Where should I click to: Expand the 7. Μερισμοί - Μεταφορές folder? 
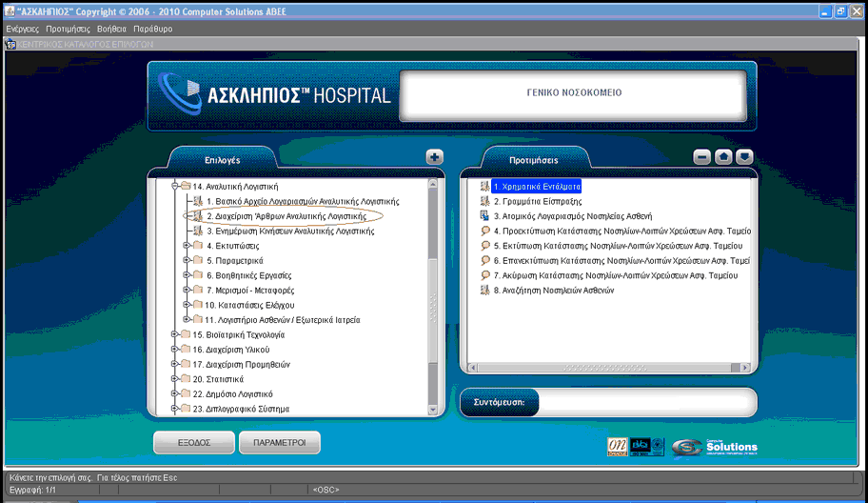pos(187,290)
